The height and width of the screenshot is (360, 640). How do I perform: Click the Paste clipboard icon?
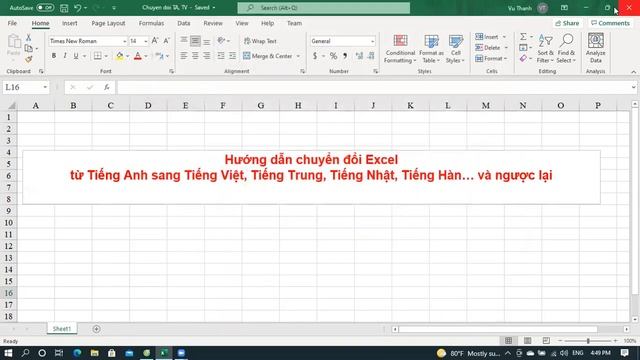pyautogui.click(x=14, y=42)
